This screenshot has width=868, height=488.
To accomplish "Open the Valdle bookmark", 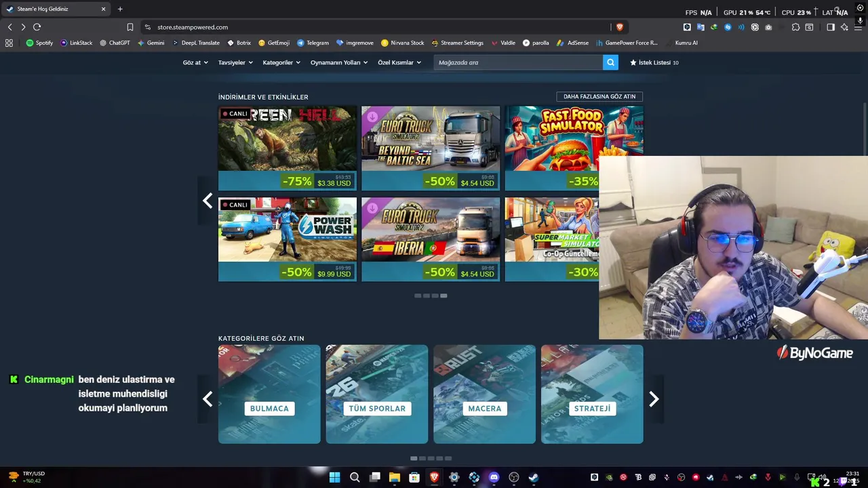I will pos(502,43).
